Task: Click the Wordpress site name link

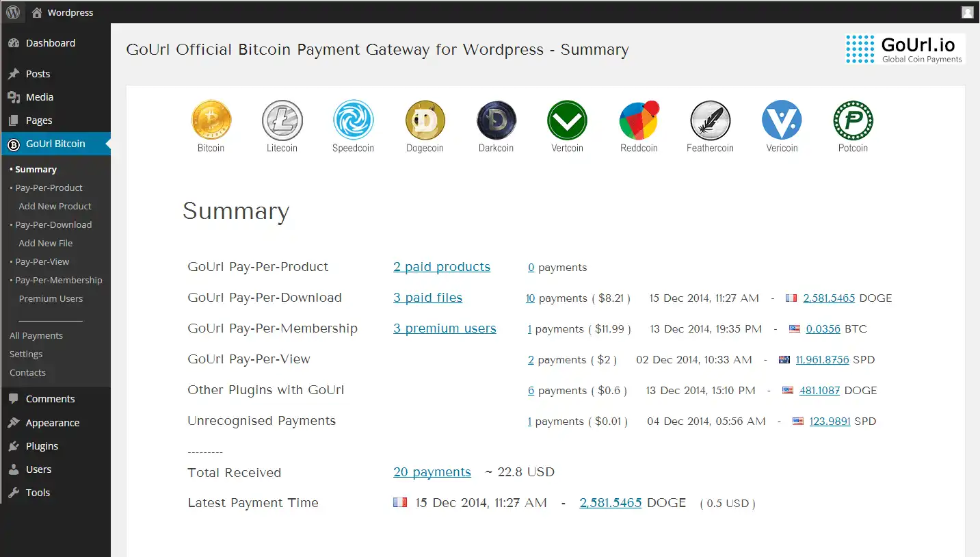Action: 70,12
